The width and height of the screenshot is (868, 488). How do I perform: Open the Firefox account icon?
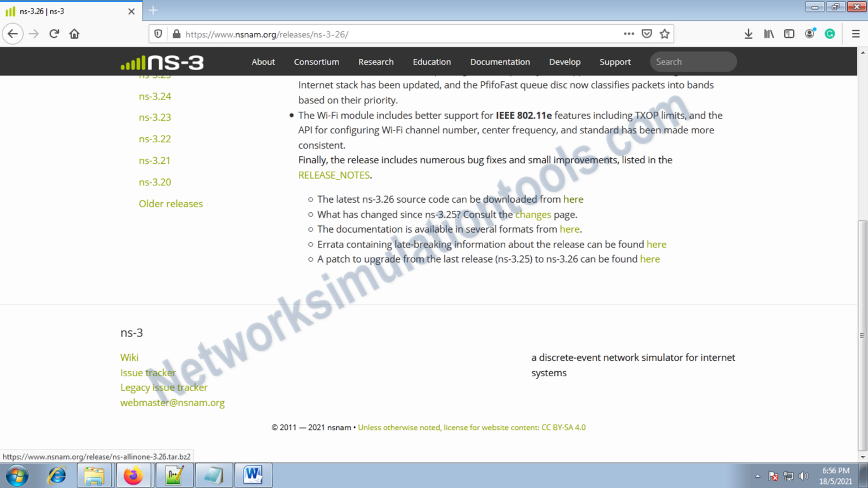pos(809,34)
